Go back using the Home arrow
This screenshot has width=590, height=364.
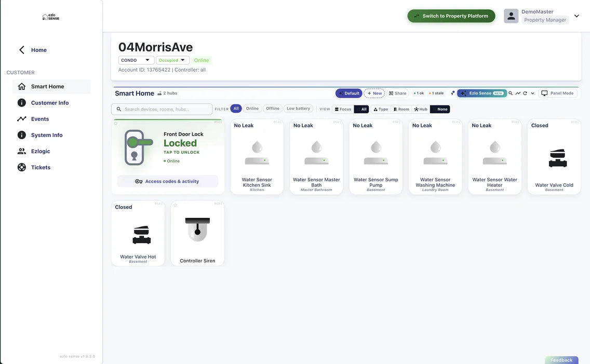tap(22, 50)
